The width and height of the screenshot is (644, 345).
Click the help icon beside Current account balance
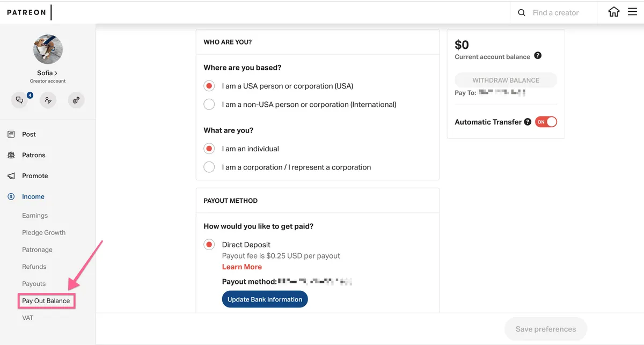(538, 56)
